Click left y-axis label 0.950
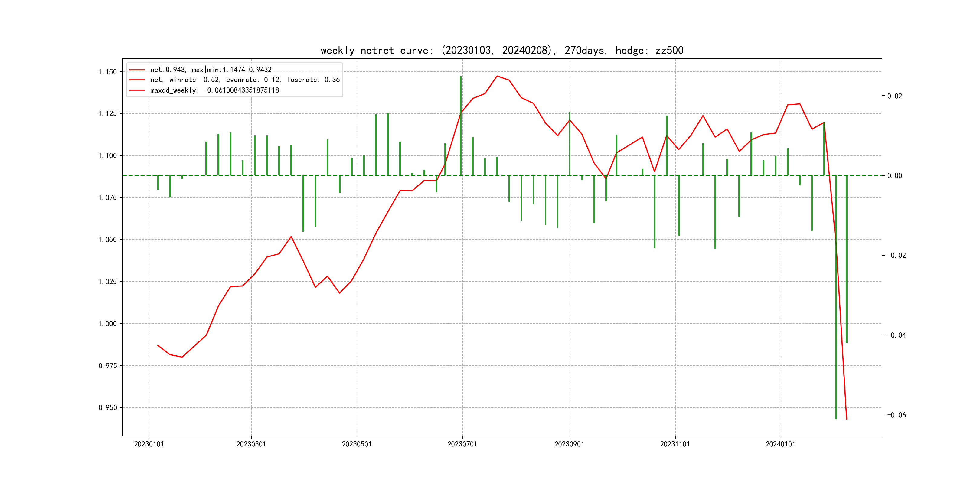The image size is (980, 490). [108, 407]
